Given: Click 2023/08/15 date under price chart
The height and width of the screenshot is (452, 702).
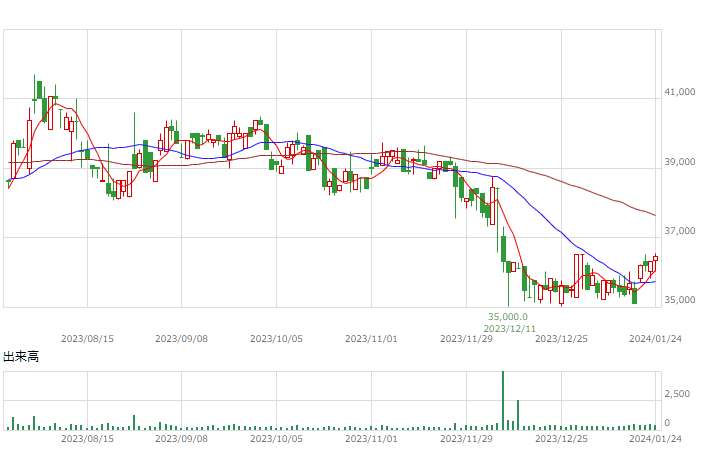Looking at the screenshot, I should pos(87,339).
